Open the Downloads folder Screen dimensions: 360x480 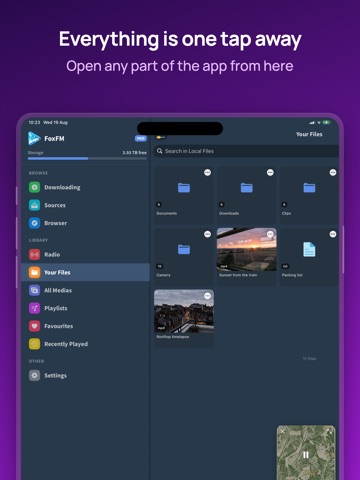[x=246, y=195]
